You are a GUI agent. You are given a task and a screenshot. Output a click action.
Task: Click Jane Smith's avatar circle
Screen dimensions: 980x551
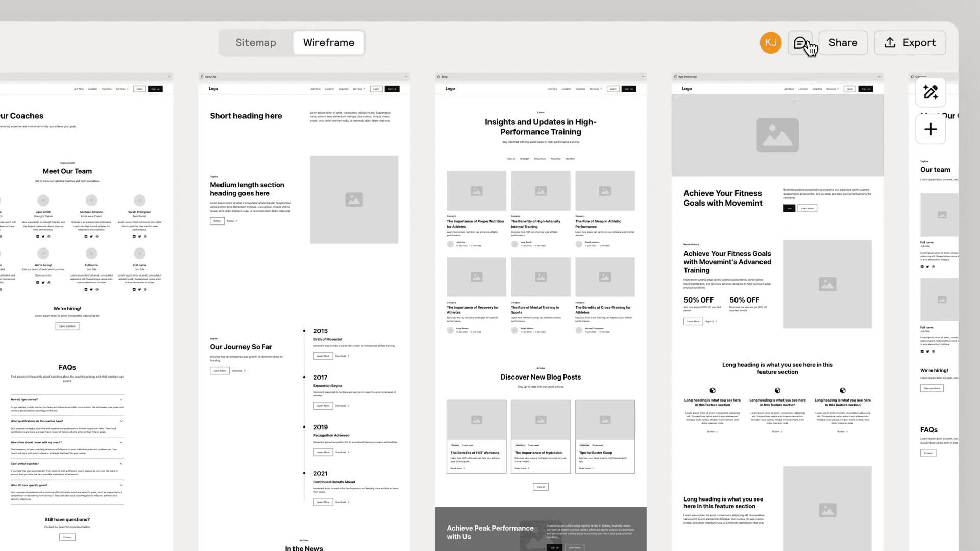(x=43, y=201)
